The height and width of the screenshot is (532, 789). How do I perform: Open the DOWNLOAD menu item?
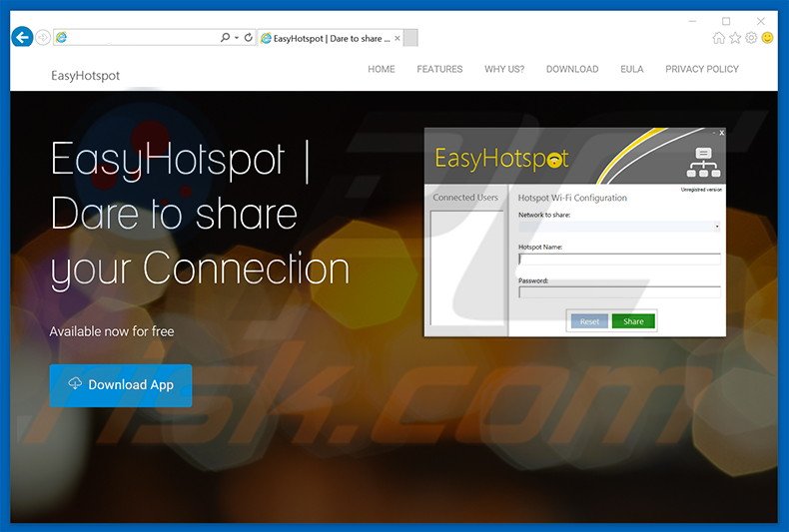click(572, 69)
